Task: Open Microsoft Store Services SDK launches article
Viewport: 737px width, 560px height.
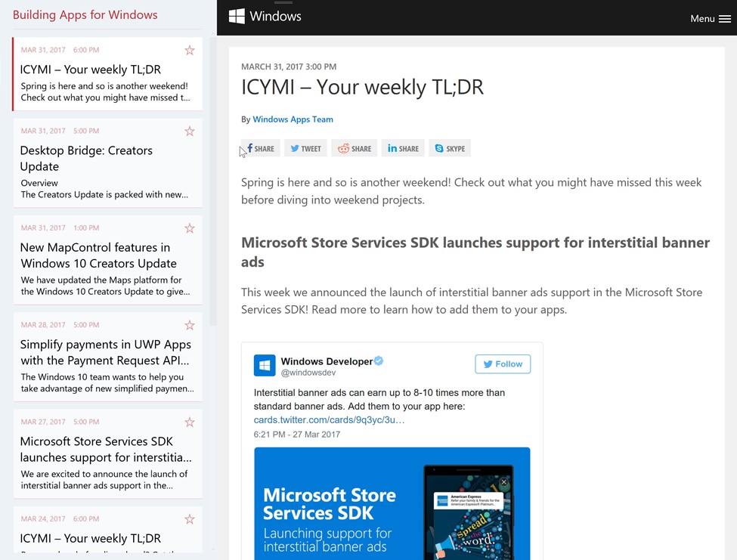Action: click(x=108, y=454)
